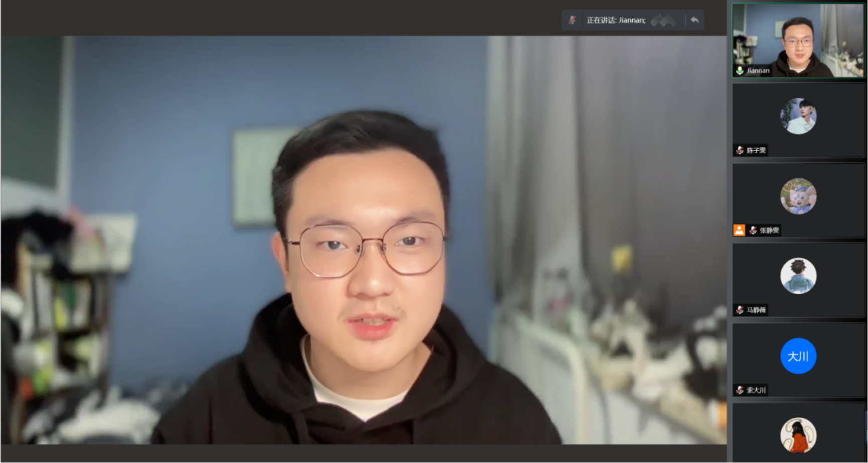Click the '正在讲话: Jiannan' speaking indicator text

tap(616, 20)
